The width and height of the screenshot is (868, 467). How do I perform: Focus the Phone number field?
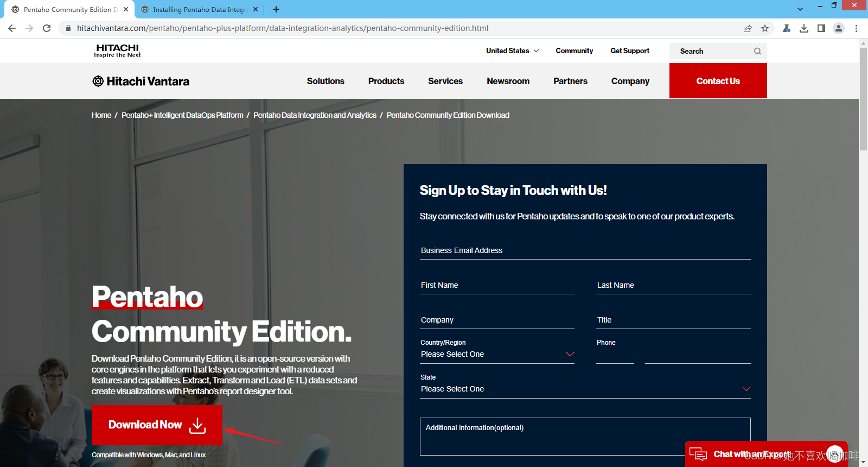click(698, 355)
